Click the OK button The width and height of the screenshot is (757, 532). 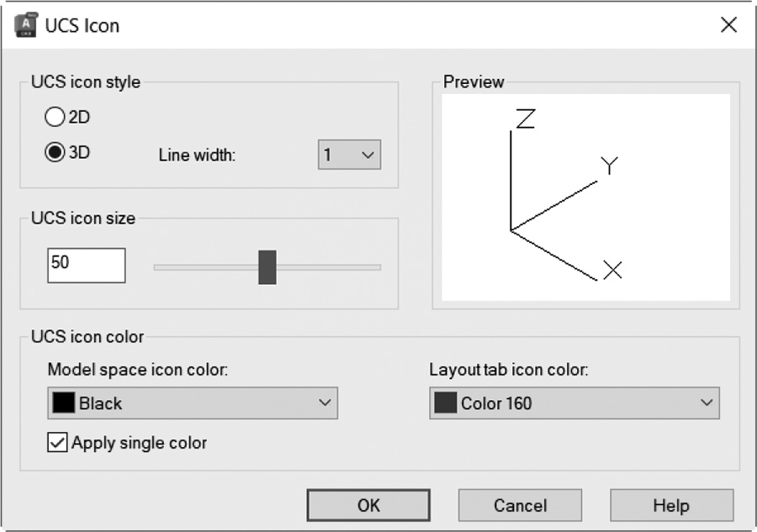368,505
